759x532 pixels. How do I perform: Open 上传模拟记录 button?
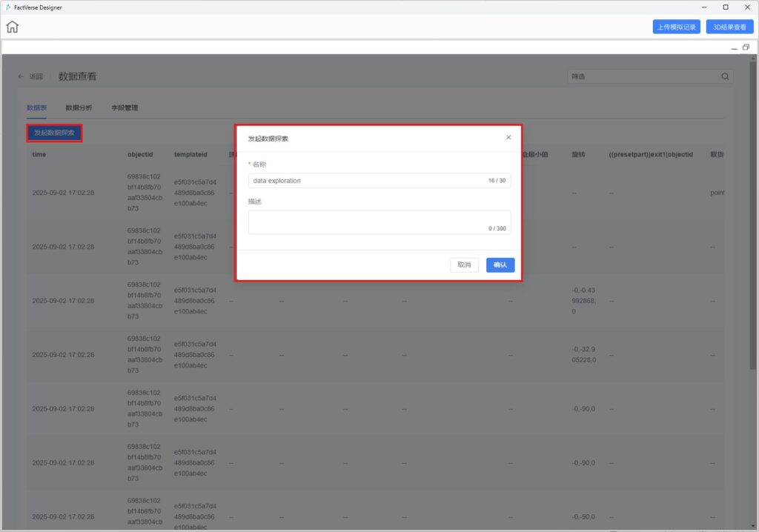click(676, 27)
